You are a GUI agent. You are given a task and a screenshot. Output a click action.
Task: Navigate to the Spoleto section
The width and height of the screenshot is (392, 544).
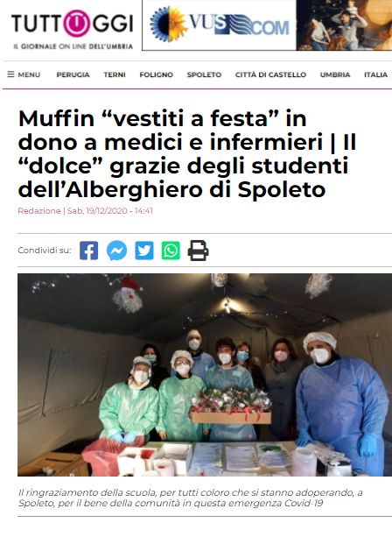204,74
